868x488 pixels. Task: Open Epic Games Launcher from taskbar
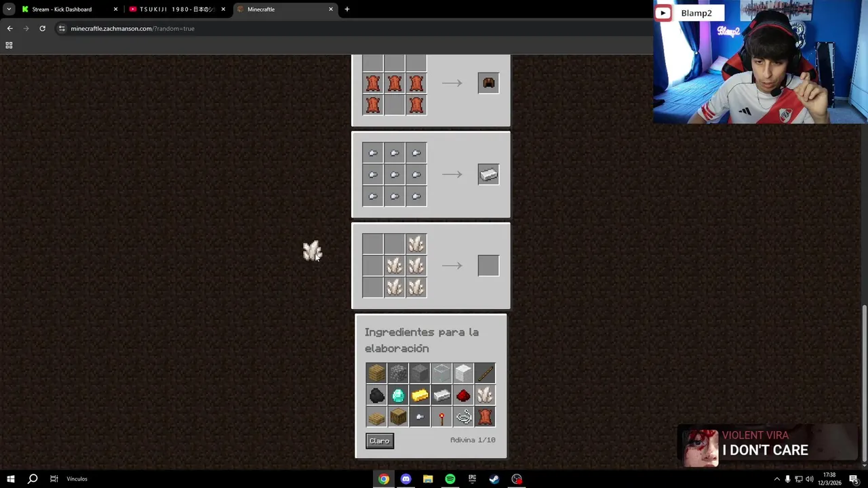coord(472,479)
